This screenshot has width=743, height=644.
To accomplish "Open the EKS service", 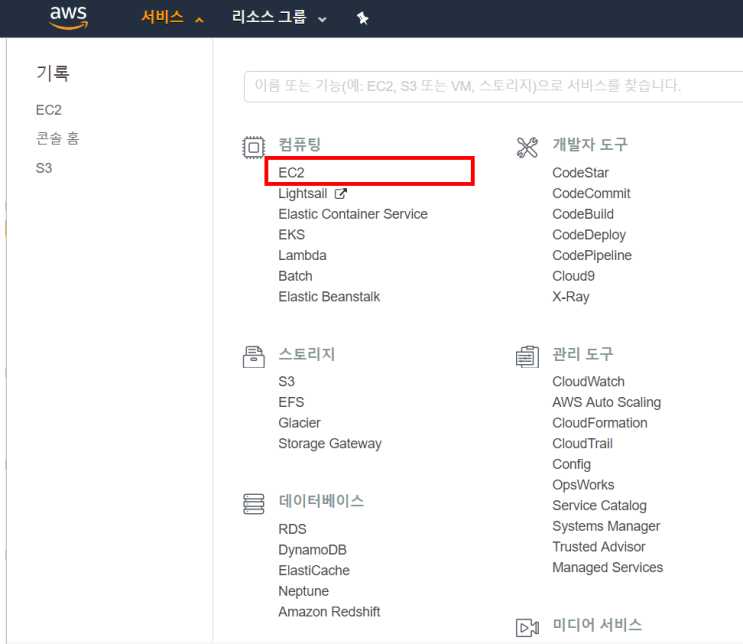I will point(291,235).
